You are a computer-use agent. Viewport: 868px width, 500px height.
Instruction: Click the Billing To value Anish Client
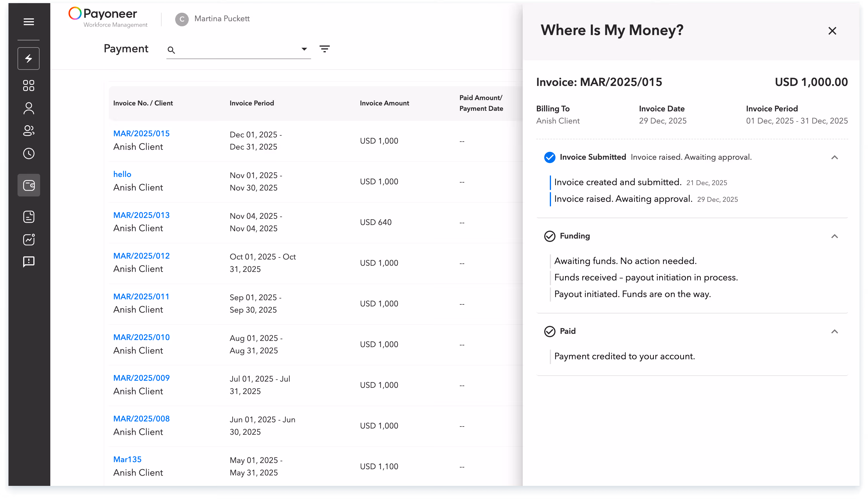pyautogui.click(x=557, y=121)
